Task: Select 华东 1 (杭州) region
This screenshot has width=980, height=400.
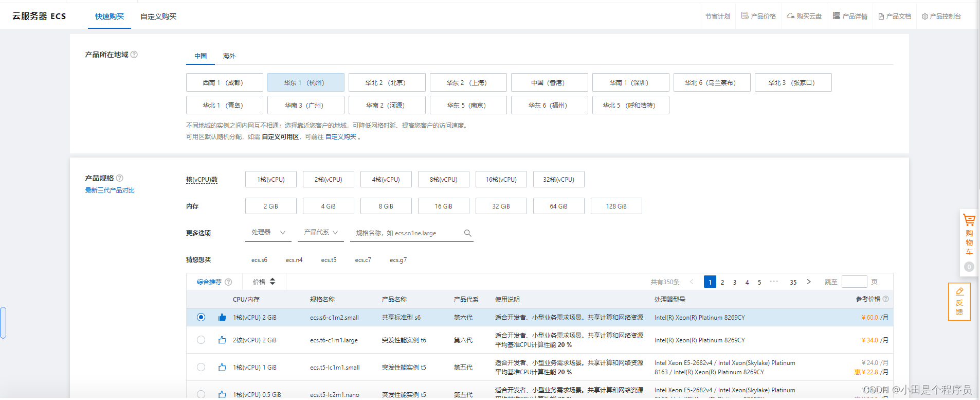Action: point(306,82)
